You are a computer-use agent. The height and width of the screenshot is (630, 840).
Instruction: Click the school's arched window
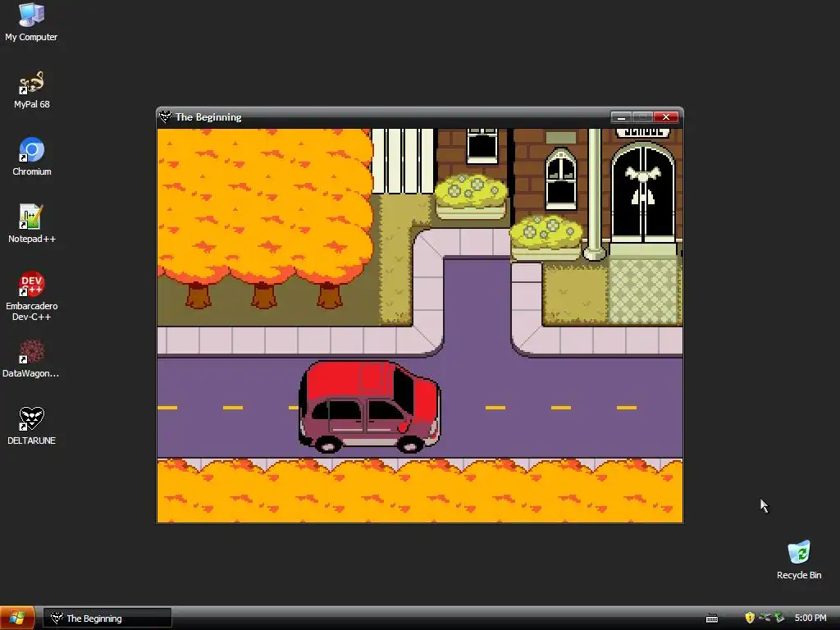(x=560, y=180)
